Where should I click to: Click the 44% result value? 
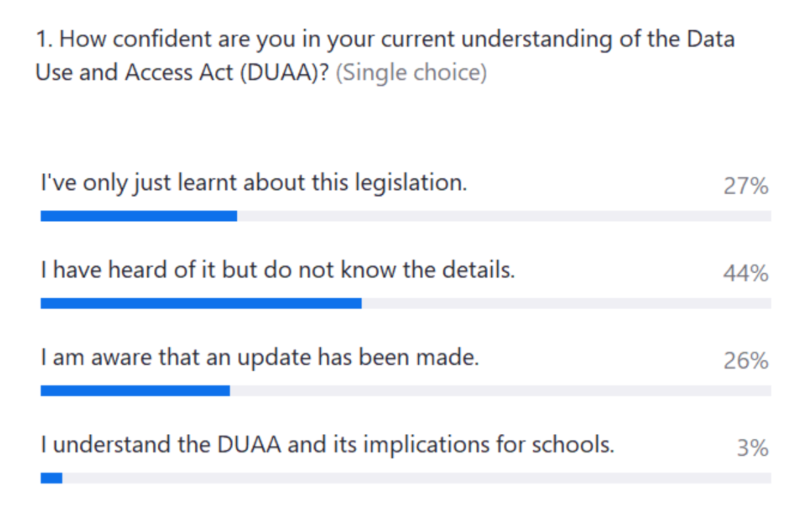pyautogui.click(x=746, y=273)
